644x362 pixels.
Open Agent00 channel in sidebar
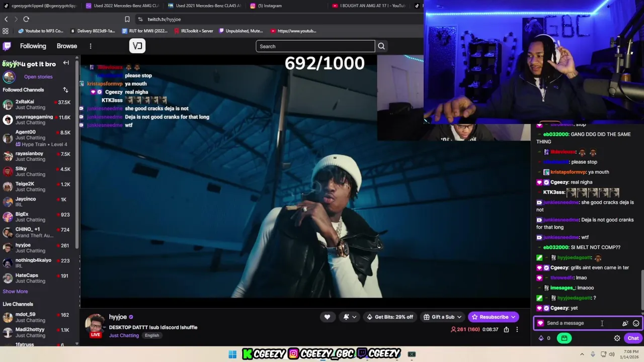(x=38, y=138)
